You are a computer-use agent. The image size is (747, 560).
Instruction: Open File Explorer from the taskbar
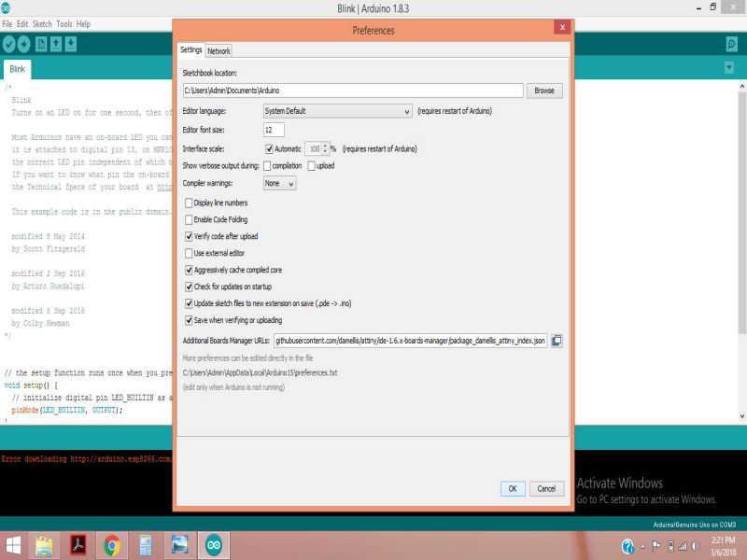[44, 545]
